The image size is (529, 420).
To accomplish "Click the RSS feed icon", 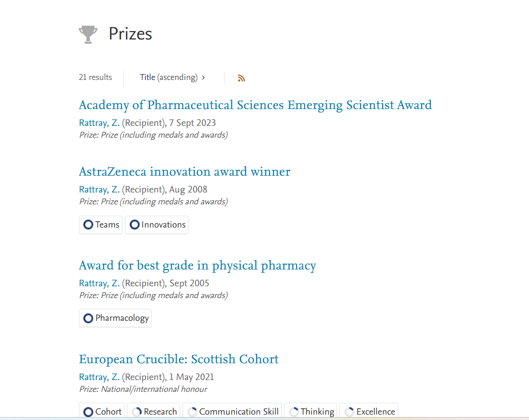I will click(241, 78).
